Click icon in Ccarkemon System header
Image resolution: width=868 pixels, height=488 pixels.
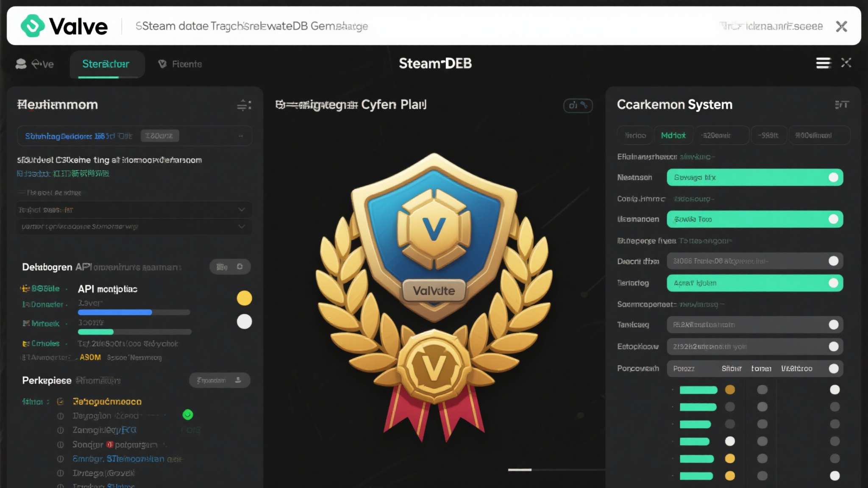point(842,105)
